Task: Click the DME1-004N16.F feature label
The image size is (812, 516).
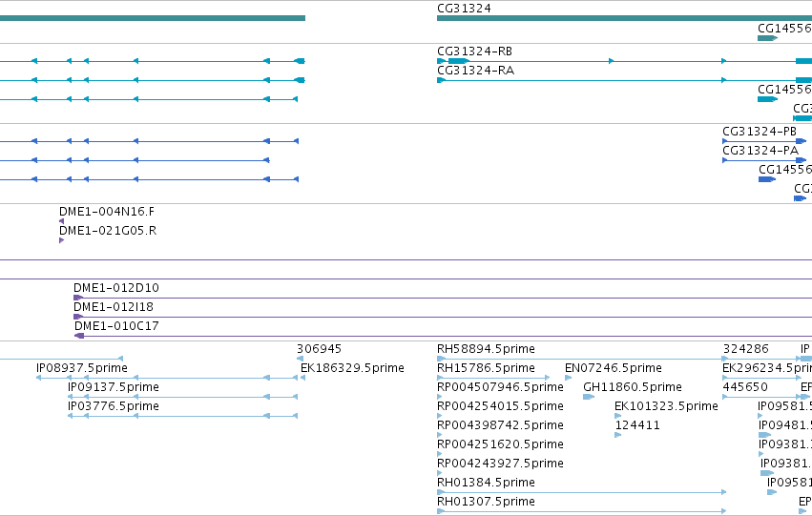Action: click(x=107, y=212)
